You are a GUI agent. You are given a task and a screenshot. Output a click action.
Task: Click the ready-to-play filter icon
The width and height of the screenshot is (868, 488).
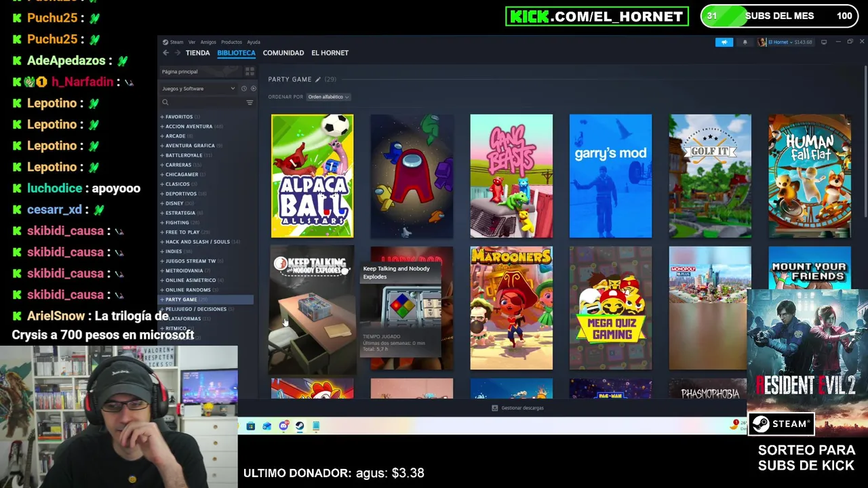254,89
